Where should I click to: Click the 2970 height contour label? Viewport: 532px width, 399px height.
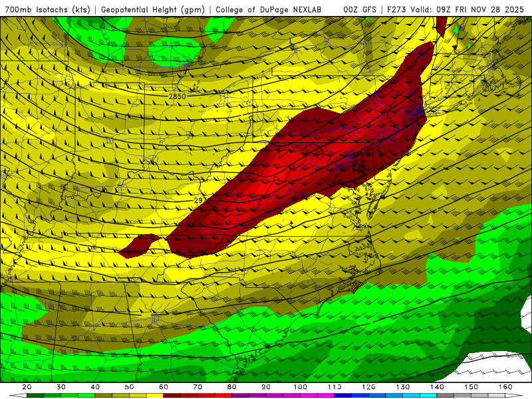point(203,201)
